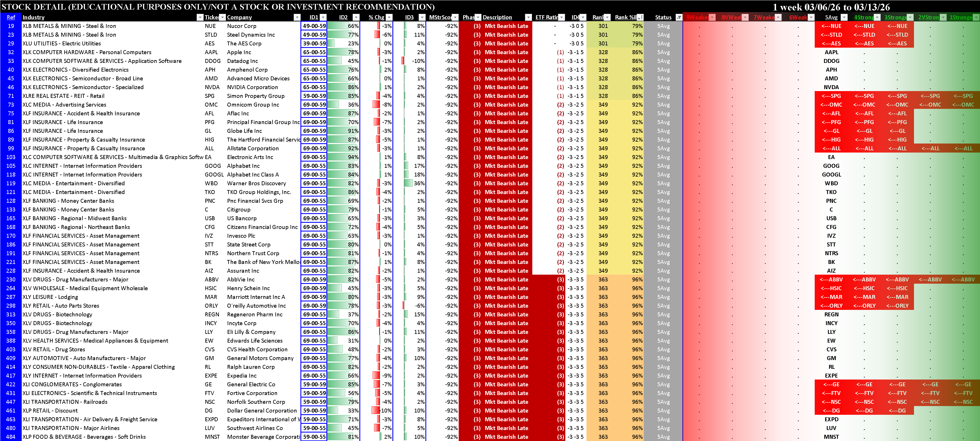Click the MStrScore column header
This screenshot has height=441, width=980.
tap(440, 17)
